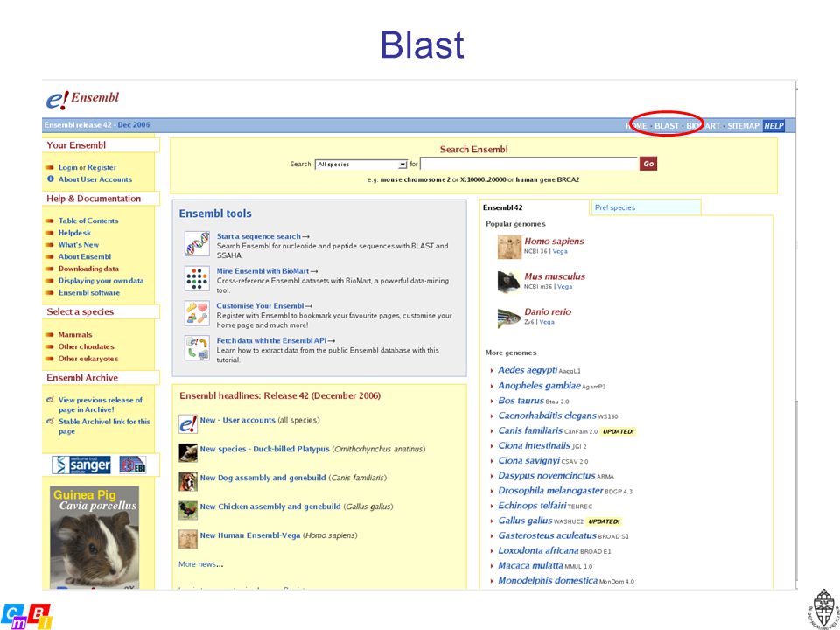Image resolution: width=840 pixels, height=630 pixels.
Task: Click Login or Register link
Action: point(87,167)
